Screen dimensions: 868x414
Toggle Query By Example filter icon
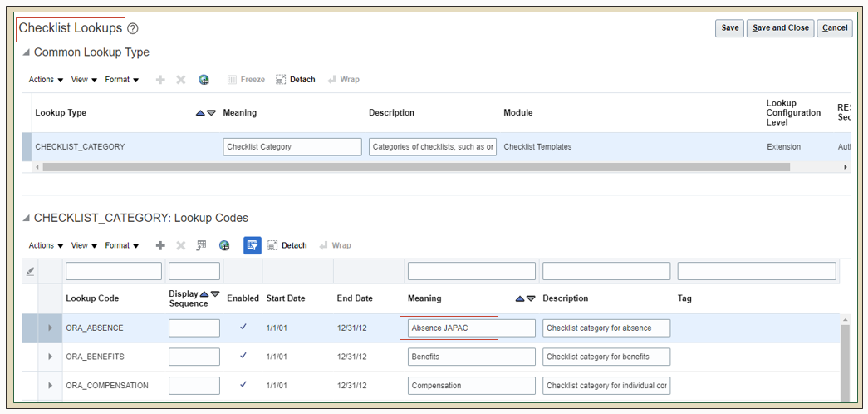pos(253,246)
